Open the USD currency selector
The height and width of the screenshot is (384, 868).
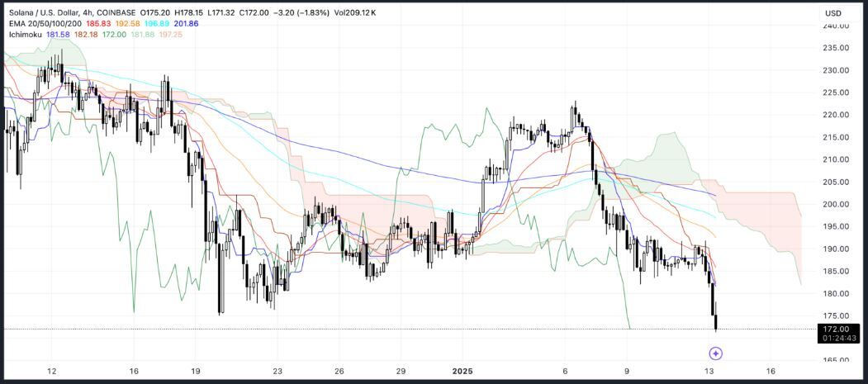click(832, 12)
